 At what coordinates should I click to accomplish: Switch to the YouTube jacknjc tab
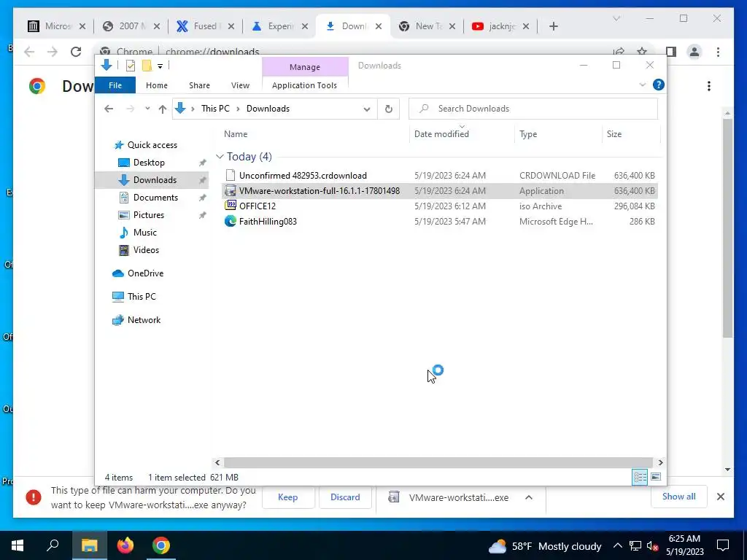(500, 26)
